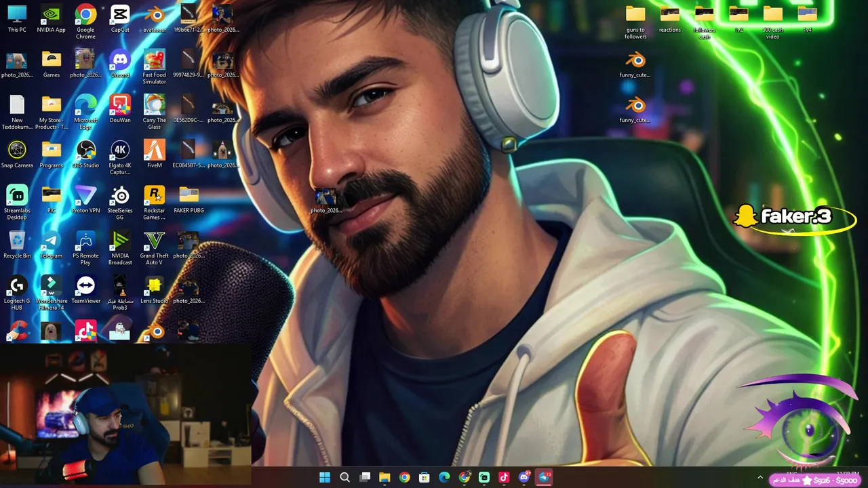Select the Recycle Bin
Image resolution: width=868 pixels, height=488 pixels.
[x=17, y=245]
